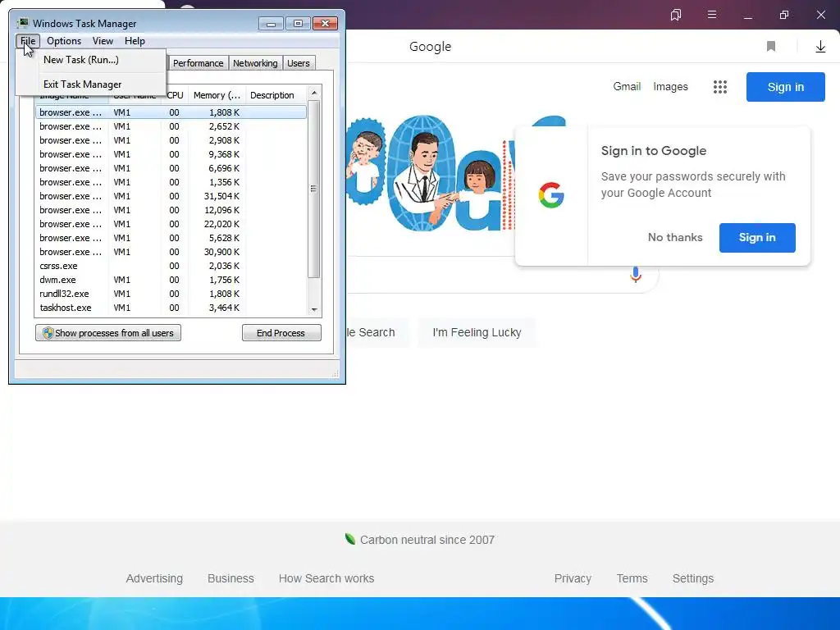Open the Settings footer link
This screenshot has height=630, width=840.
(693, 578)
